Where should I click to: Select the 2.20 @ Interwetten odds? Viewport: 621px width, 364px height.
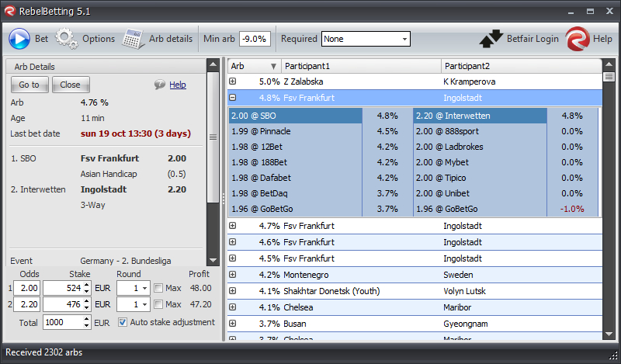(480, 116)
